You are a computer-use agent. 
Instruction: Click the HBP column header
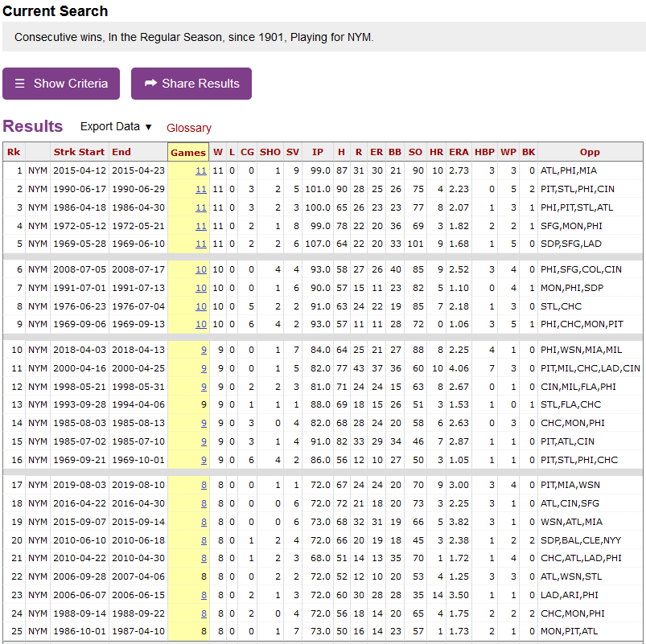tap(484, 152)
